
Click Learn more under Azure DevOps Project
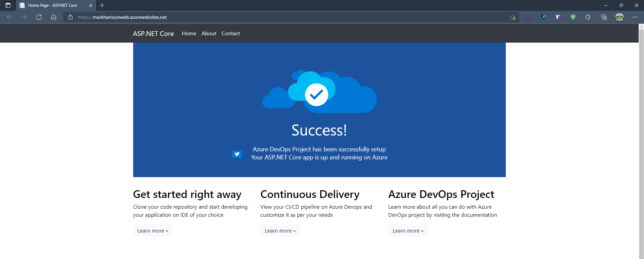point(408,231)
